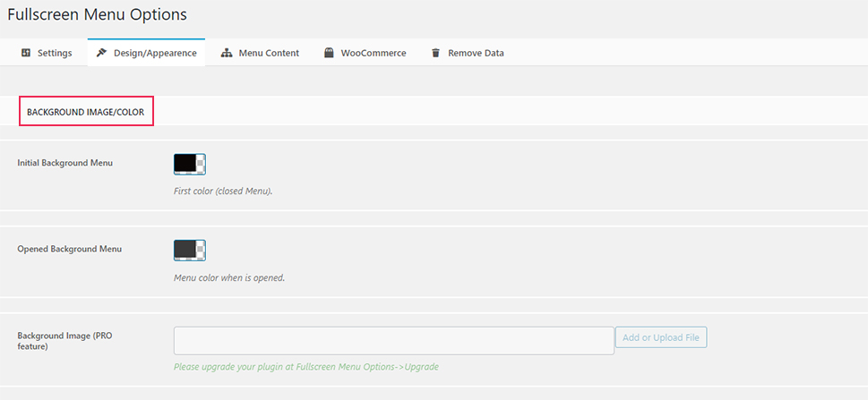Open the Opened Background Menu dark gray swatch
Image resolution: width=868 pixels, height=400 pixels.
click(185, 250)
